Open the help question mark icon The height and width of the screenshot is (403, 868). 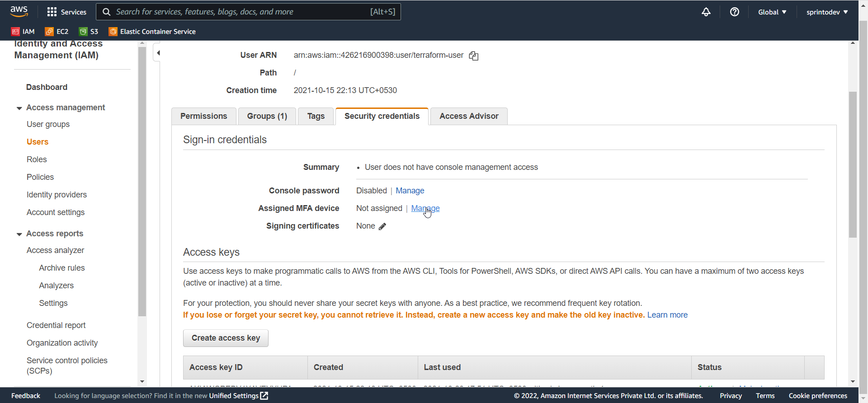click(x=735, y=12)
